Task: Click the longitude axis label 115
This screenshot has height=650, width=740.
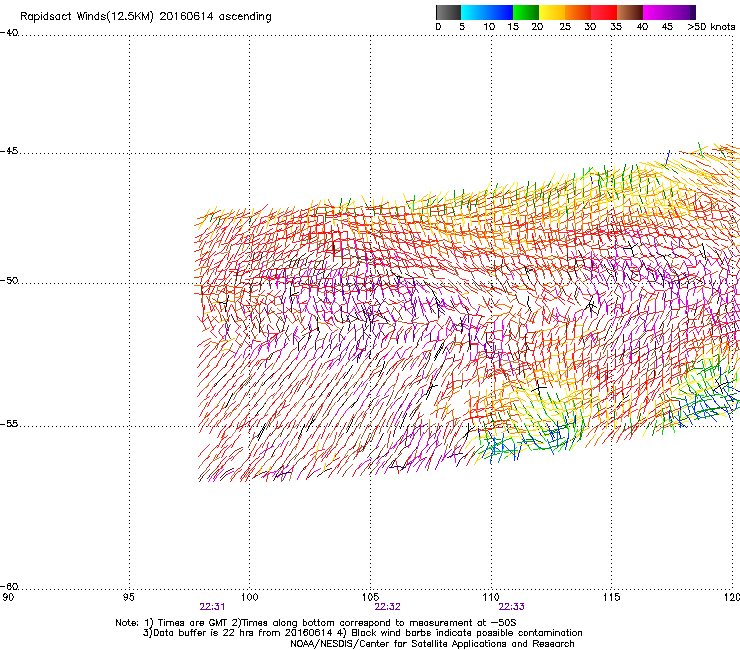Action: pyautogui.click(x=612, y=597)
